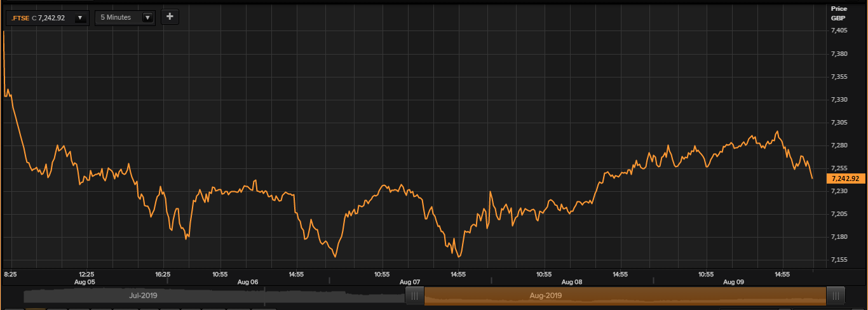
Task: Click the 7,155 price axis label
Action: 839,260
